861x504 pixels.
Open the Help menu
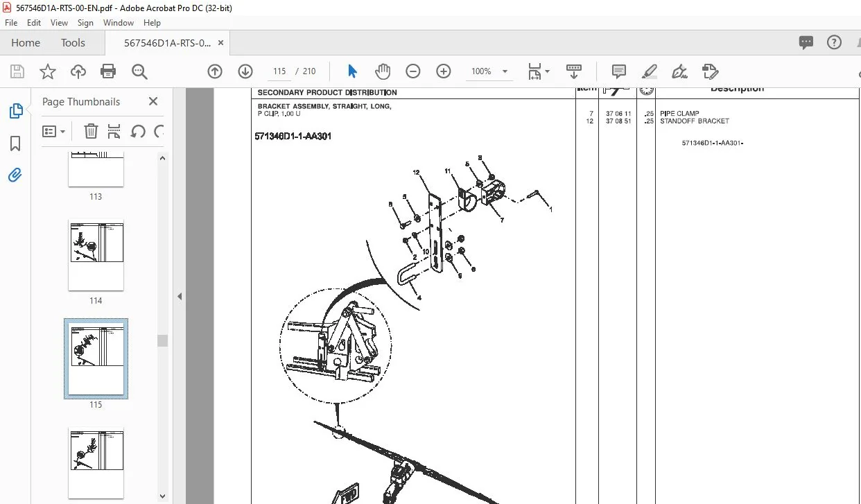click(152, 23)
